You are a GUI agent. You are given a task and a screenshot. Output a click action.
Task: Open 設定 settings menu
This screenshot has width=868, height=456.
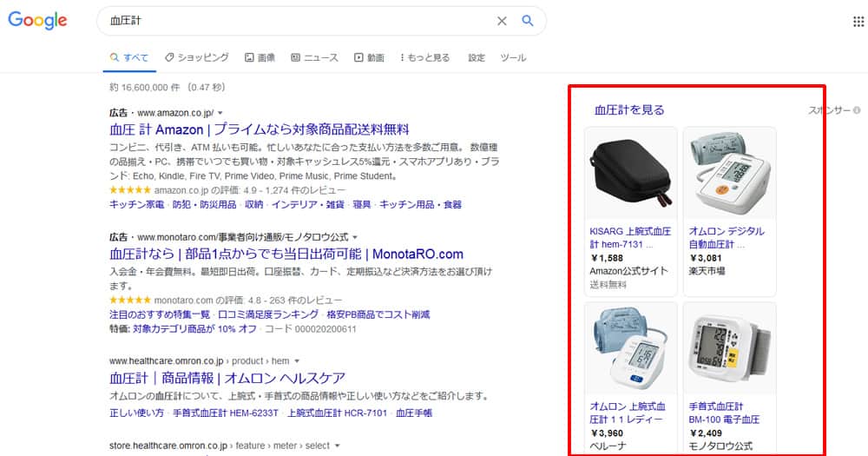click(477, 57)
